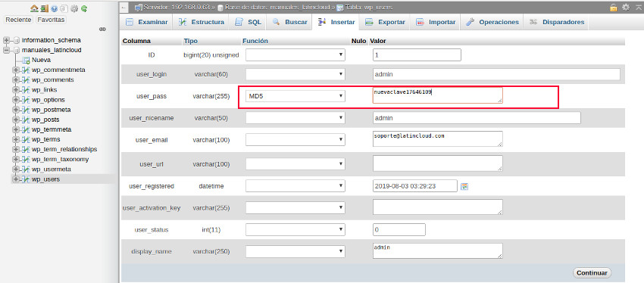The height and width of the screenshot is (283, 644).
Task: Open the Función dropdown for user_activation_key
Action: (x=295, y=208)
